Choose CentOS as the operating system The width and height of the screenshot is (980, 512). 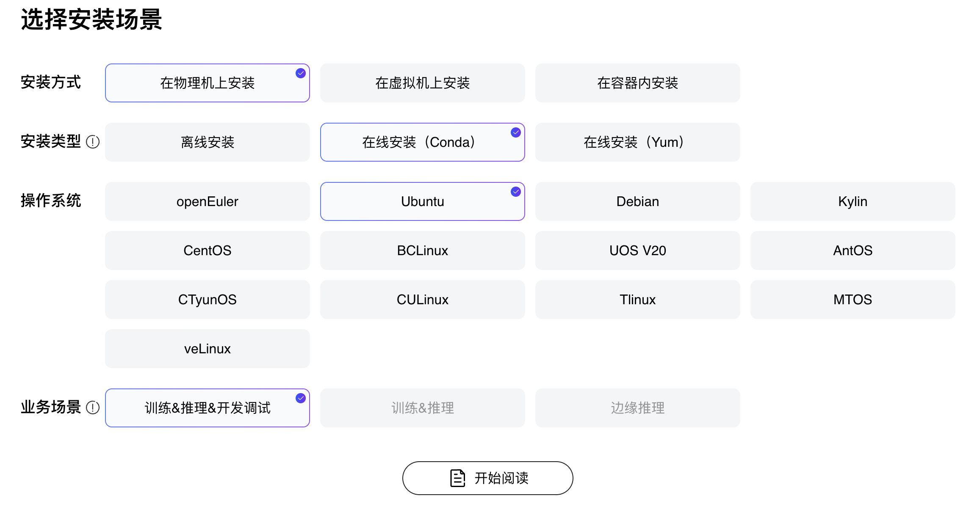click(x=207, y=250)
